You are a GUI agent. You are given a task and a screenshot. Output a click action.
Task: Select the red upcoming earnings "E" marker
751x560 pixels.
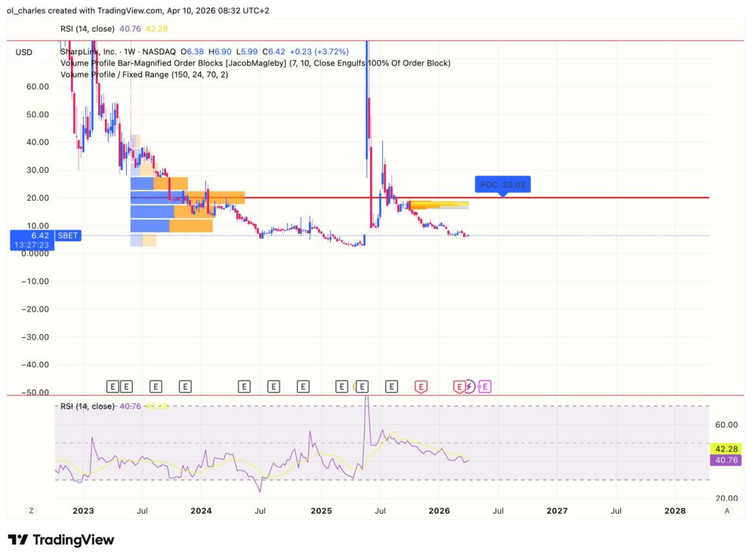pyautogui.click(x=420, y=386)
